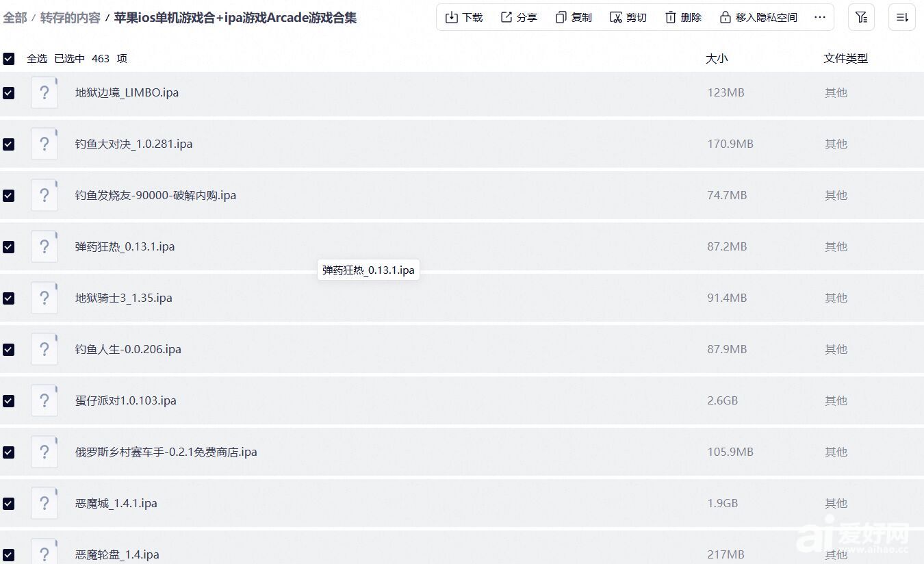The width and height of the screenshot is (924, 564).
Task: Open the more actions ellipsis menu
Action: point(820,18)
